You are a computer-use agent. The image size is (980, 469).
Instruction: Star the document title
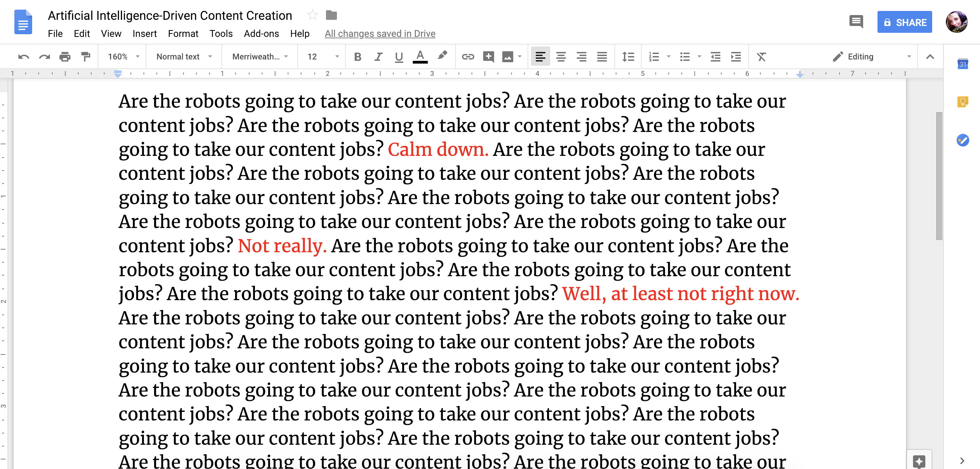[312, 15]
